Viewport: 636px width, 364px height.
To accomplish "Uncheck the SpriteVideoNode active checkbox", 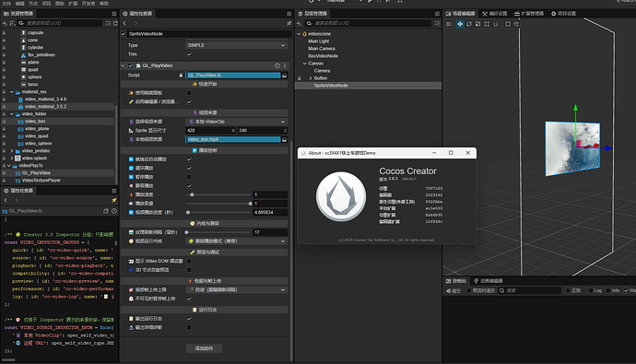I will [124, 34].
